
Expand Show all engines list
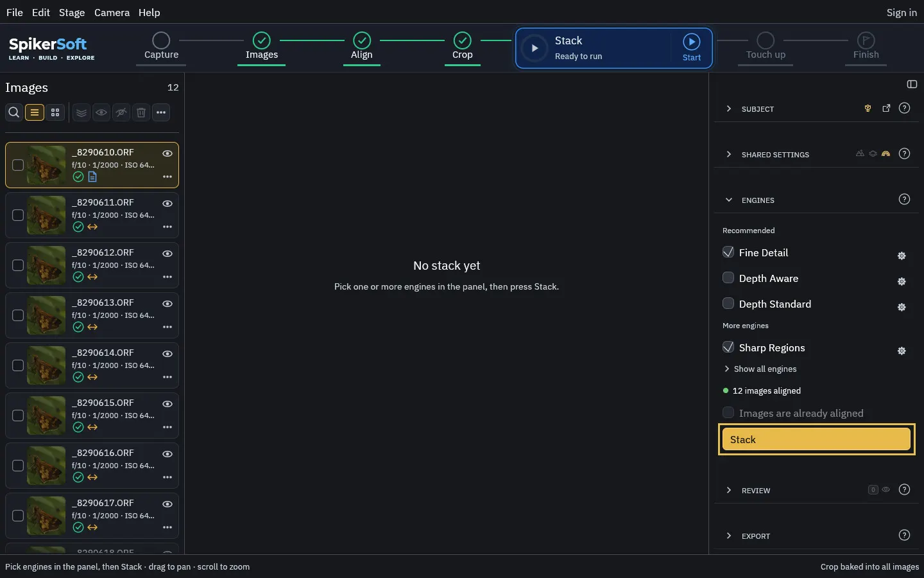tap(760, 369)
